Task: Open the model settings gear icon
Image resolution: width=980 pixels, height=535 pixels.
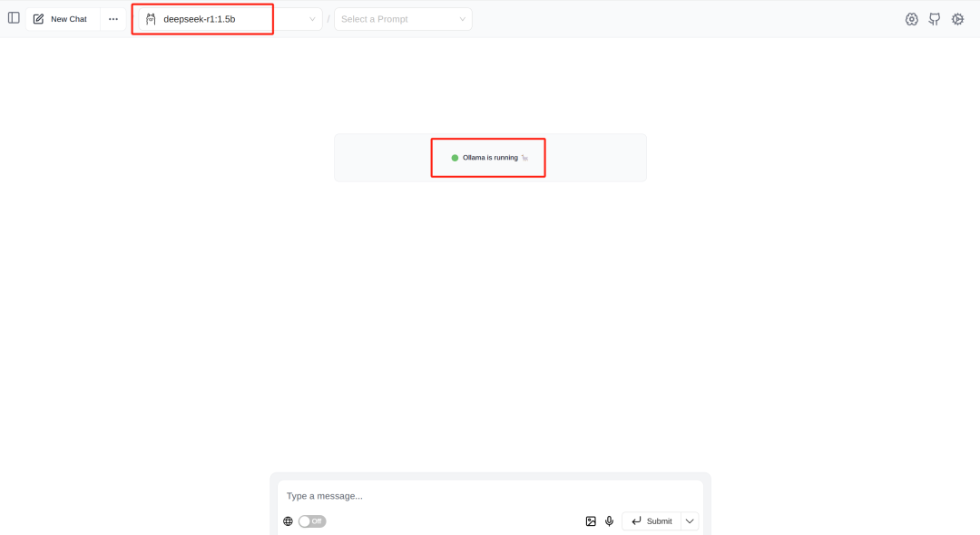Action: point(912,19)
